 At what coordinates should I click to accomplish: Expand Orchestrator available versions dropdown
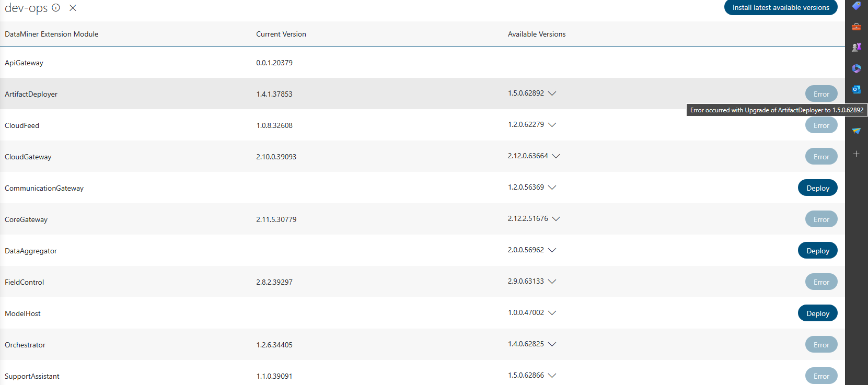pyautogui.click(x=552, y=344)
